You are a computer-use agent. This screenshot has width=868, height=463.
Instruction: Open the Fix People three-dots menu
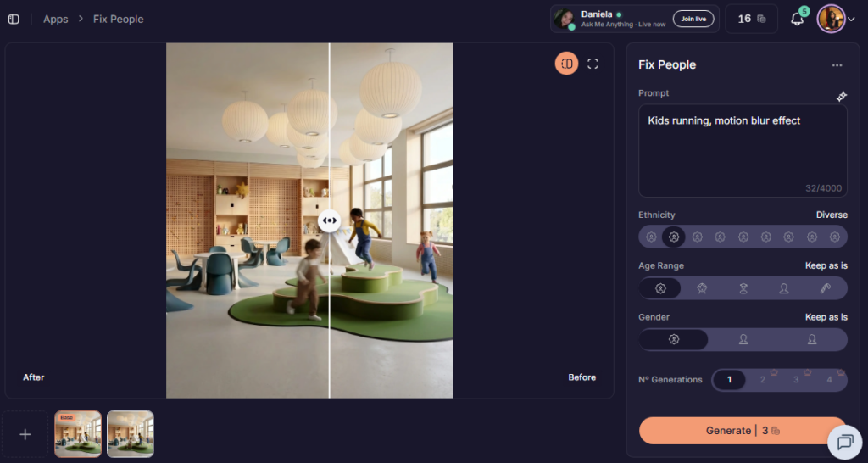[x=837, y=65]
